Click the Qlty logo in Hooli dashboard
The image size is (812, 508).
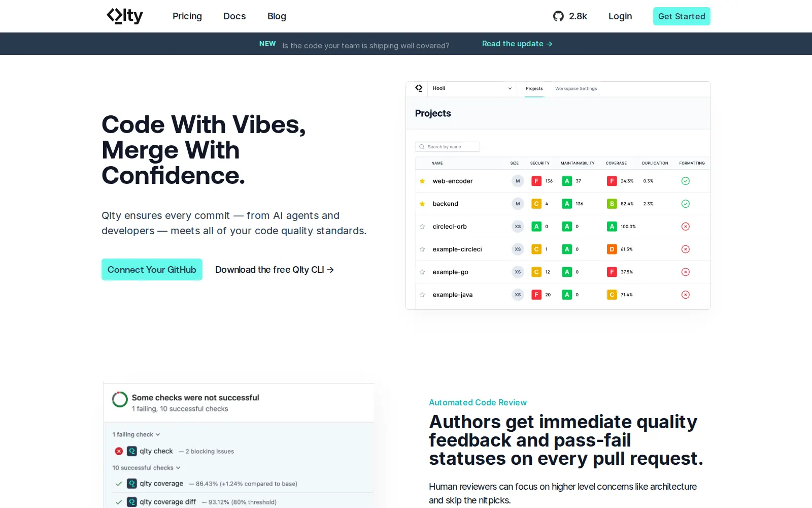(x=419, y=88)
